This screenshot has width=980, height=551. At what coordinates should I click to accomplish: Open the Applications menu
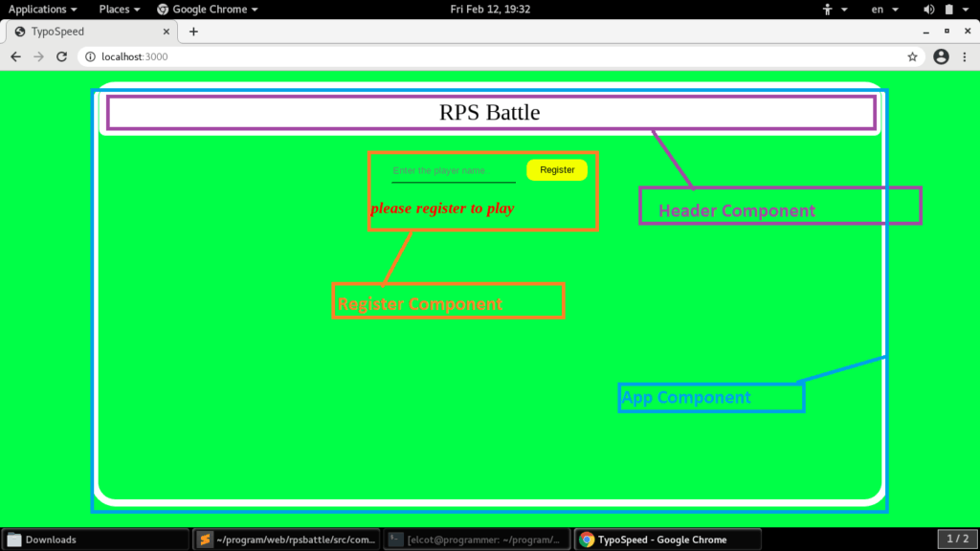pyautogui.click(x=43, y=9)
